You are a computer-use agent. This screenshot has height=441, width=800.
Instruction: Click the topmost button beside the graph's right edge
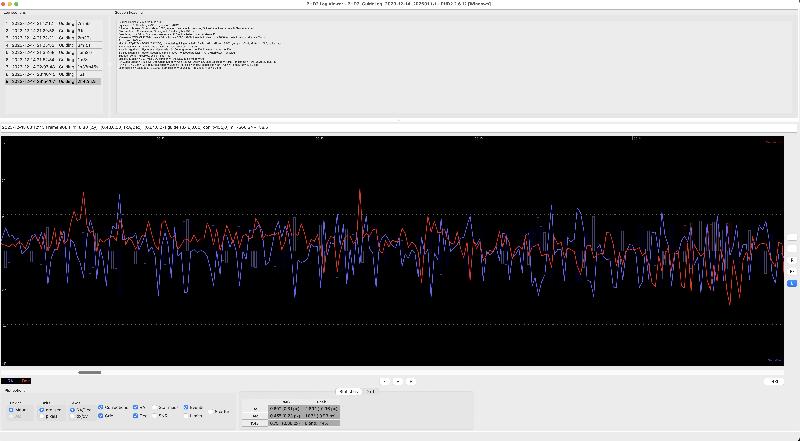(x=792, y=238)
